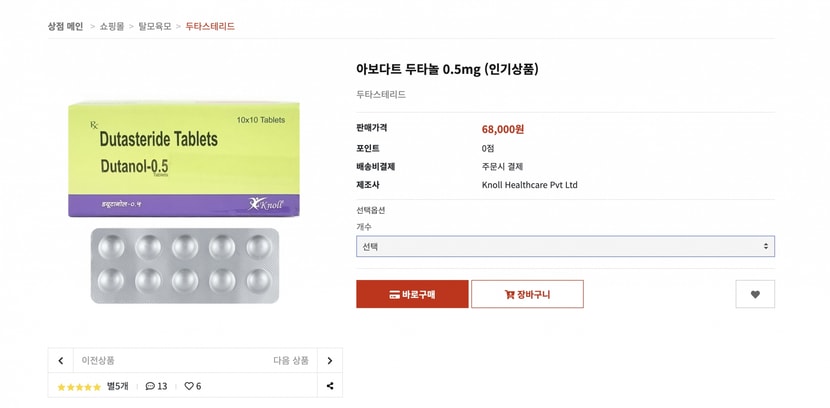
Task: Click the comment bubble icon showing 13
Action: 150,386
